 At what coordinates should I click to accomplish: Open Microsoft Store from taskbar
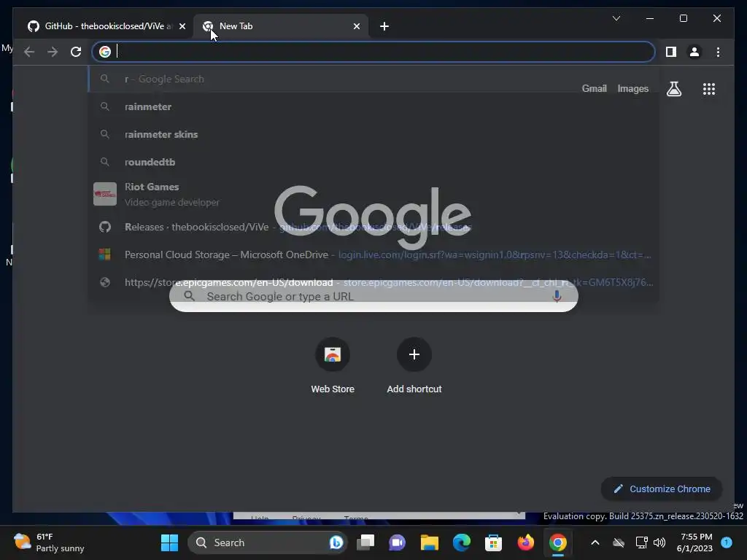493,542
